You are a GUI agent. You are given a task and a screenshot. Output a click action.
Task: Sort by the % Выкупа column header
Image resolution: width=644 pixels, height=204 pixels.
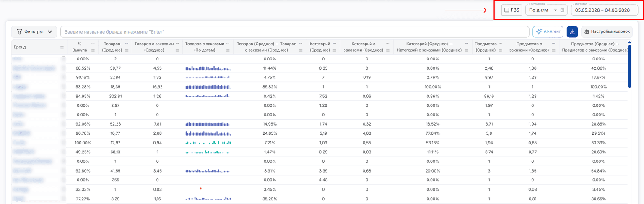point(80,47)
